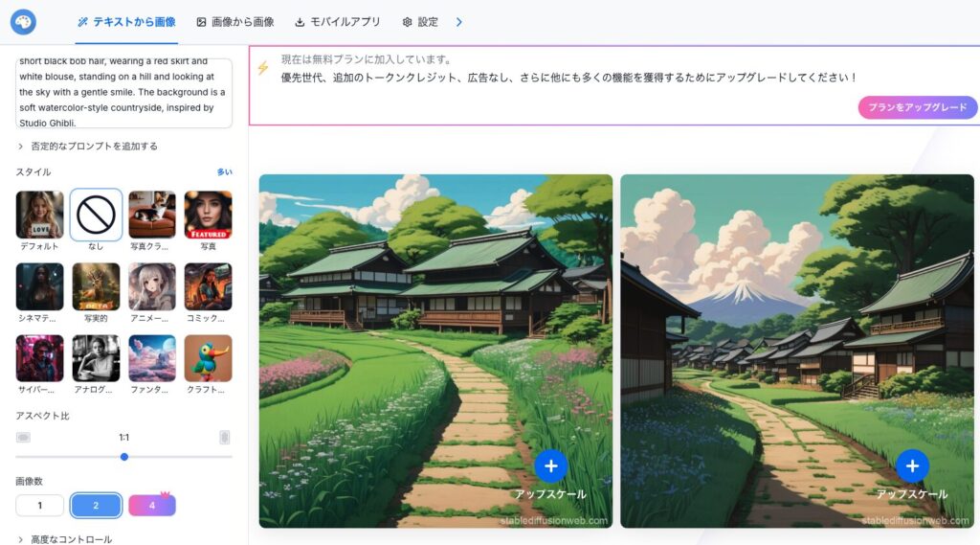Select the なし (none) style icon
Viewport: 980px width, 545px height.
coord(96,215)
